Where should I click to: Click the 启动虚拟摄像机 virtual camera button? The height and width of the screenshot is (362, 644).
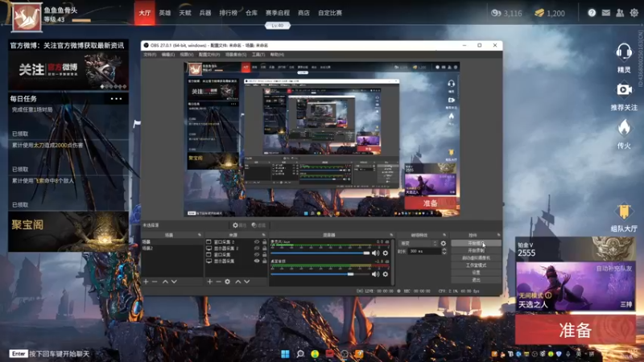coord(476,257)
